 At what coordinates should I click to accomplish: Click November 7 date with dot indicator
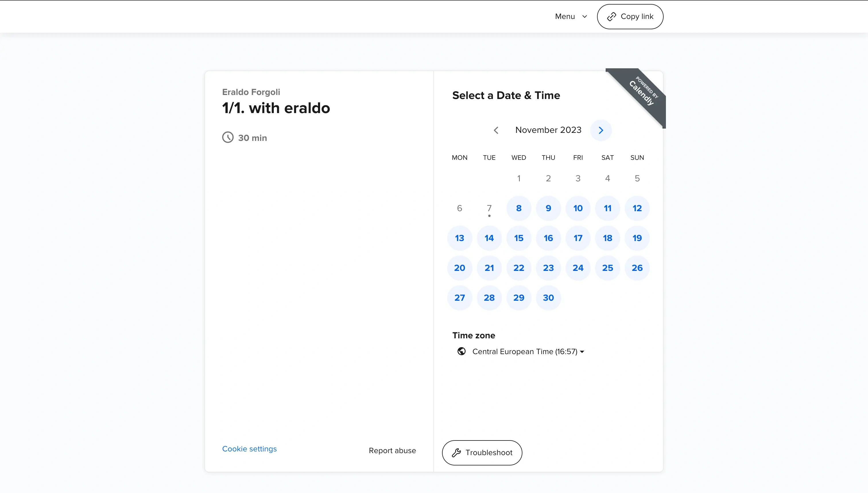click(x=489, y=208)
